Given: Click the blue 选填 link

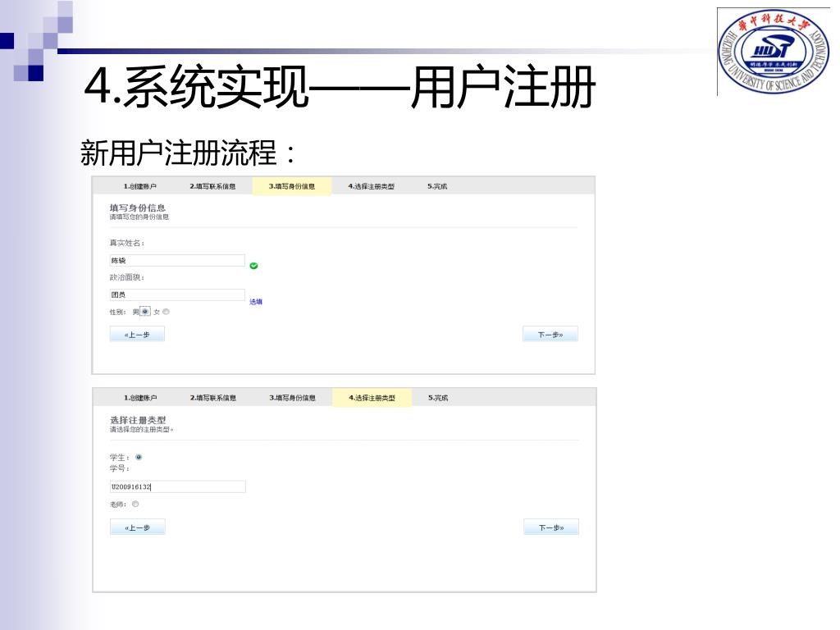Looking at the screenshot, I should tap(256, 302).
